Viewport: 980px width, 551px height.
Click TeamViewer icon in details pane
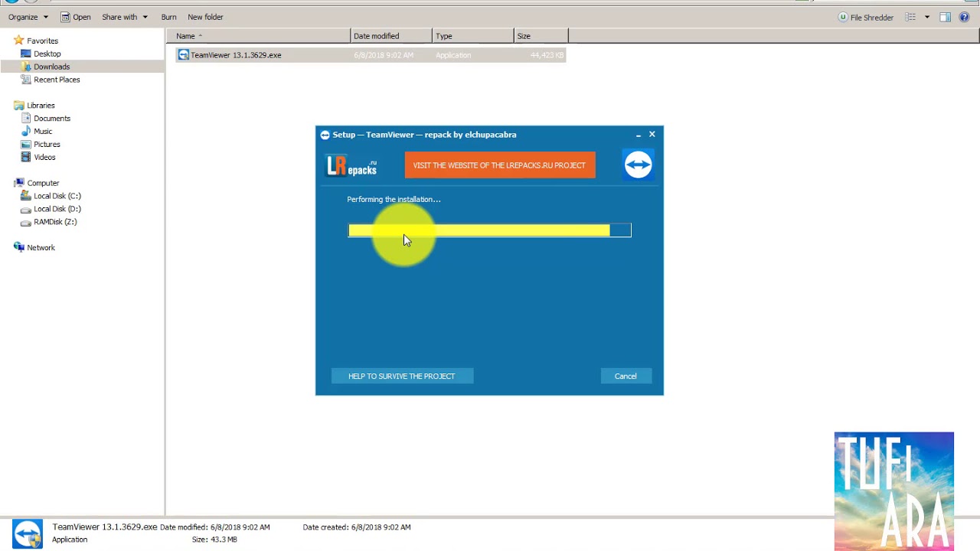click(x=28, y=533)
